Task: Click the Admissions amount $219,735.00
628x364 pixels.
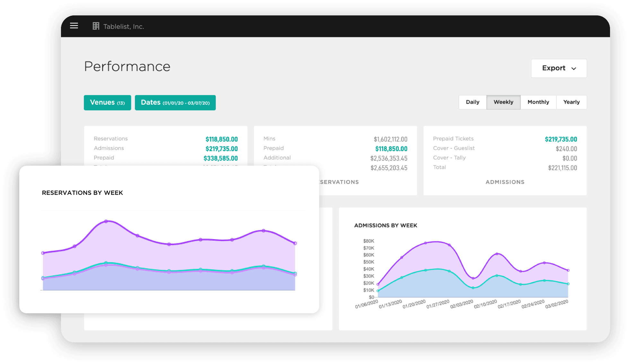Action: click(x=222, y=149)
